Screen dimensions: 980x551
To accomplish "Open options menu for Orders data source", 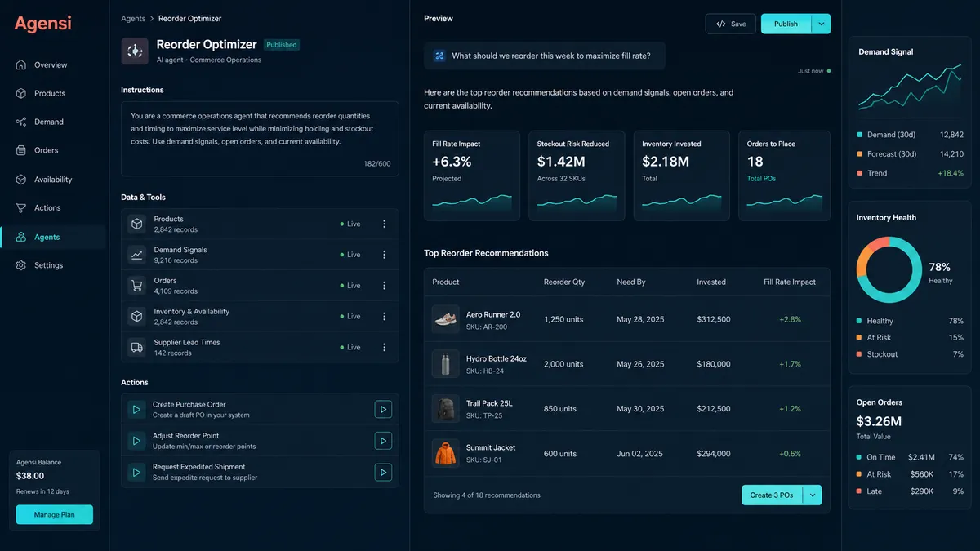I will coord(385,286).
